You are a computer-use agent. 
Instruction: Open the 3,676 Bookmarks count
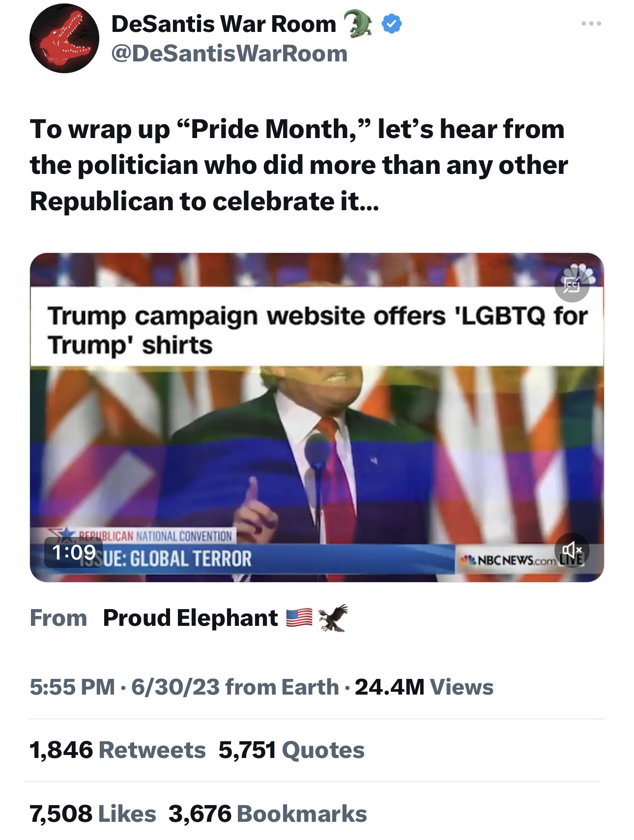point(268,813)
